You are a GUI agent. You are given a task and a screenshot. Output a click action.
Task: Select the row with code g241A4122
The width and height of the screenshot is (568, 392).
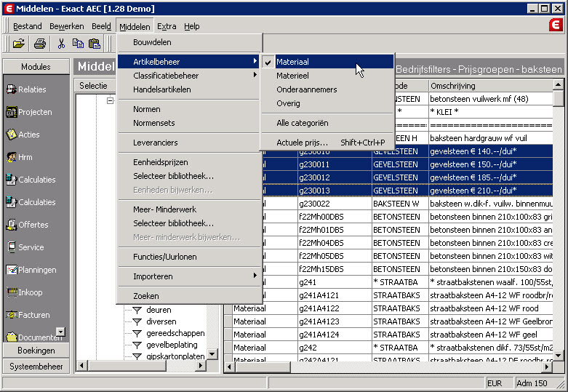[388, 308]
